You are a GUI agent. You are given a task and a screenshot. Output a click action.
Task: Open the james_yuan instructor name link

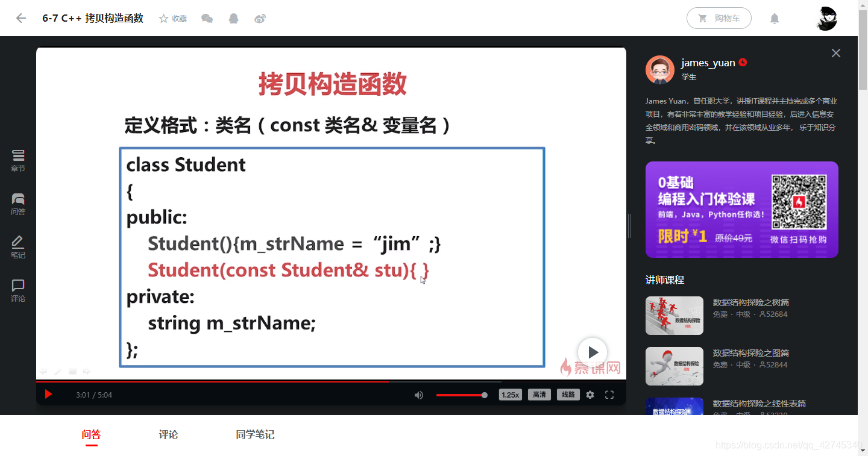click(708, 63)
